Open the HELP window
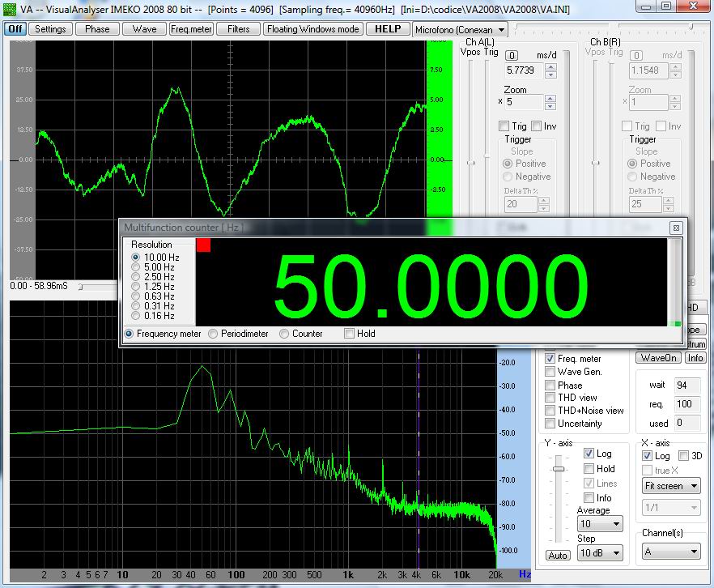The image size is (714, 588). coord(387,28)
